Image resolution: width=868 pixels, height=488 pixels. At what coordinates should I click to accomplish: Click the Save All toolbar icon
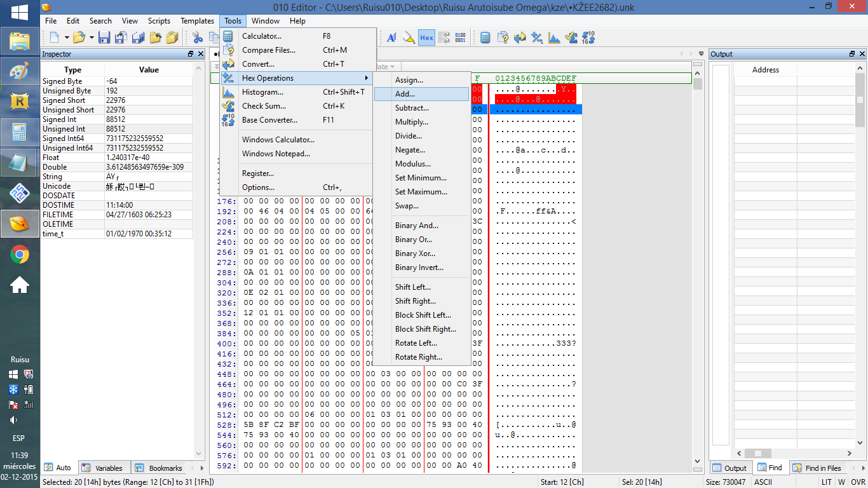pos(138,37)
